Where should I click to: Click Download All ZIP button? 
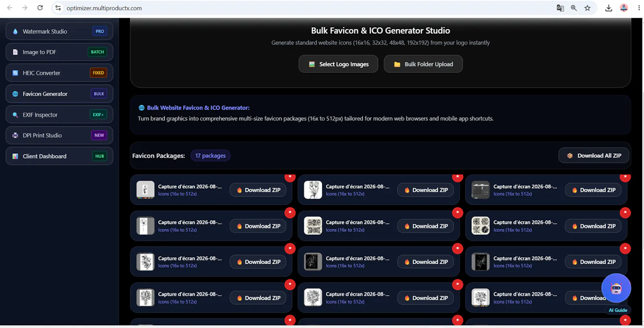[594, 156]
